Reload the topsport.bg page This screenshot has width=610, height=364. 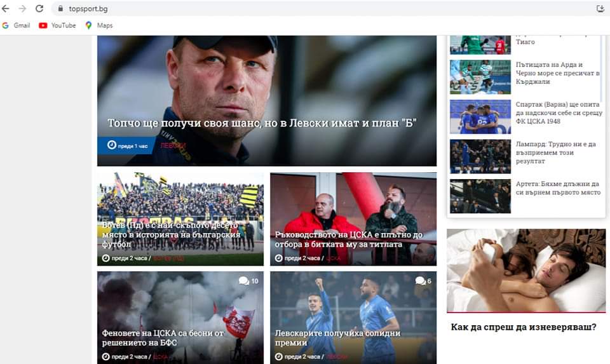[39, 8]
